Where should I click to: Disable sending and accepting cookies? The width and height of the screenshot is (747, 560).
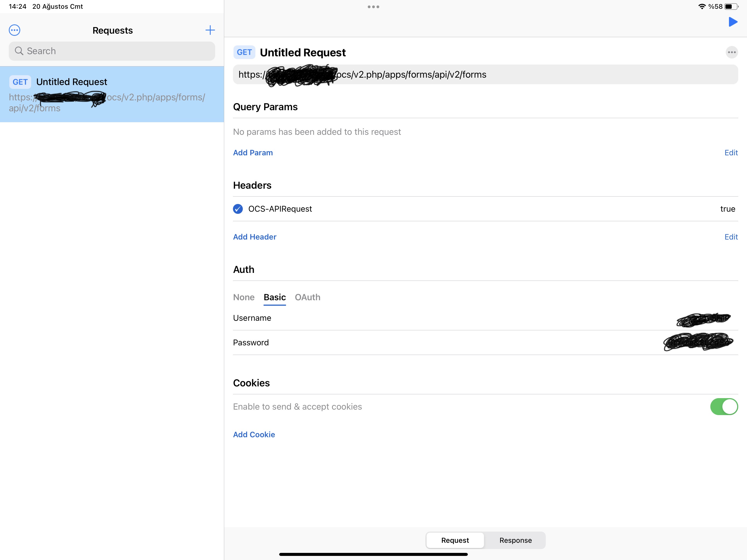[724, 407]
